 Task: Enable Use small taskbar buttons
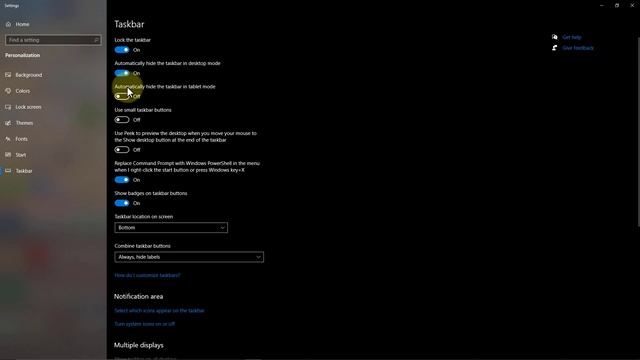tap(122, 120)
